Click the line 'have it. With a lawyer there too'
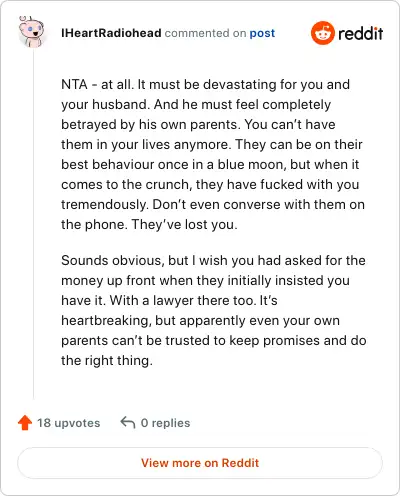400x496 pixels. point(169,301)
